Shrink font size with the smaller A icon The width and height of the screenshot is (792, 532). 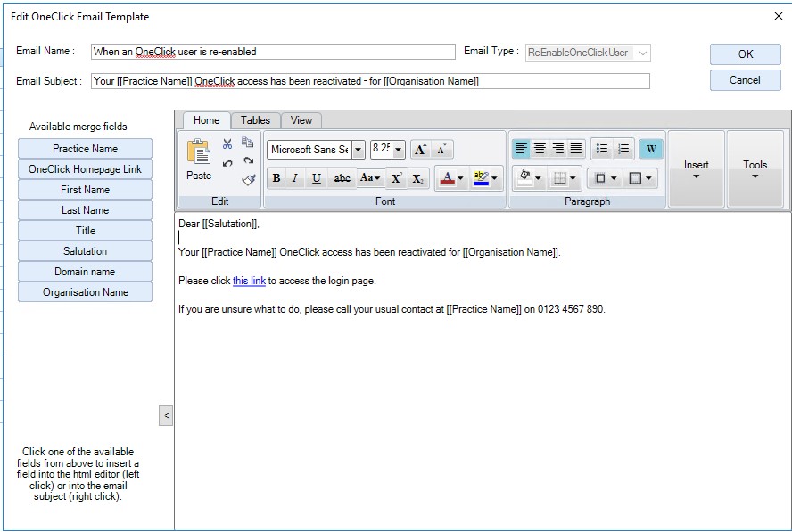pos(442,150)
